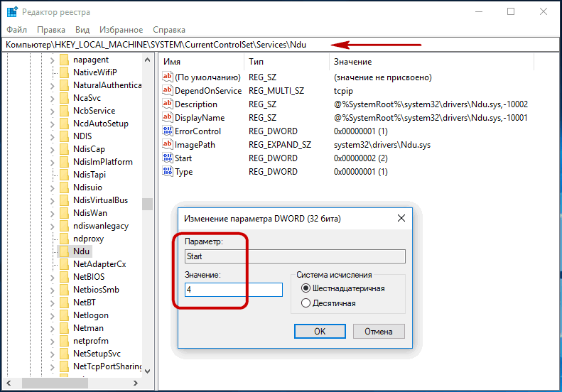Screen dimensions: 562x392
Task: Click the Netman folder icon
Action: tap(64, 328)
